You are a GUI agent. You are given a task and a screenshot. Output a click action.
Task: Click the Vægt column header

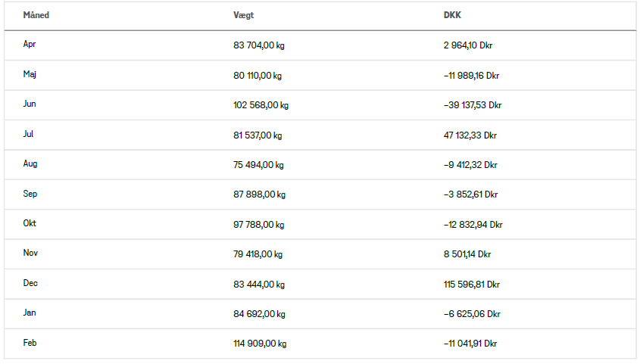(244, 15)
